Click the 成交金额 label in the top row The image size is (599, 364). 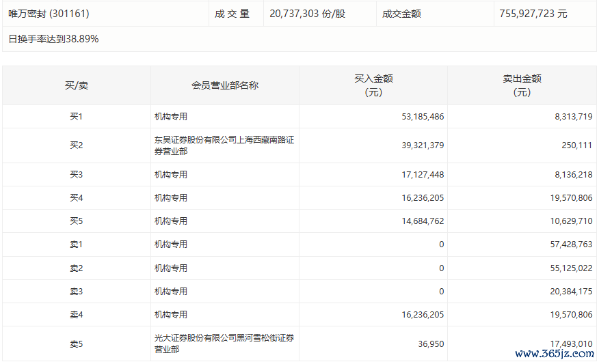point(401,14)
